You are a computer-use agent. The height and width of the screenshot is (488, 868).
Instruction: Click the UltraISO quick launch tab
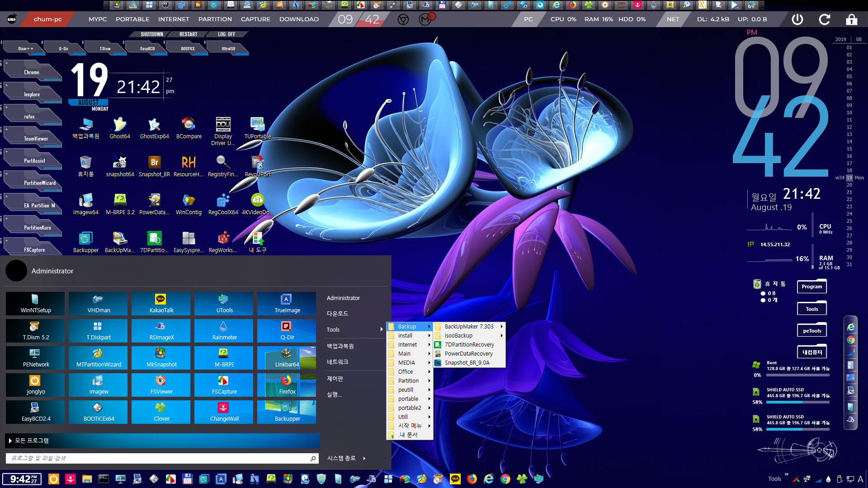tap(228, 48)
